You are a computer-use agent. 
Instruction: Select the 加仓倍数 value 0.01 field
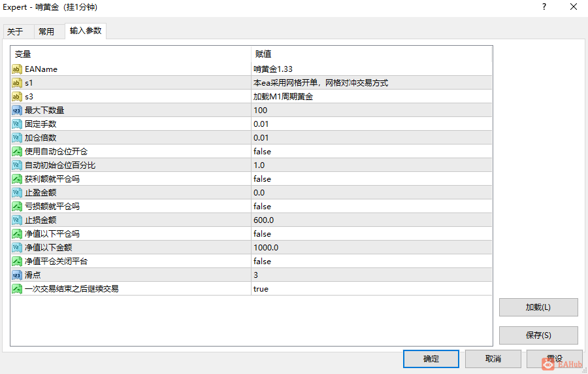point(371,138)
